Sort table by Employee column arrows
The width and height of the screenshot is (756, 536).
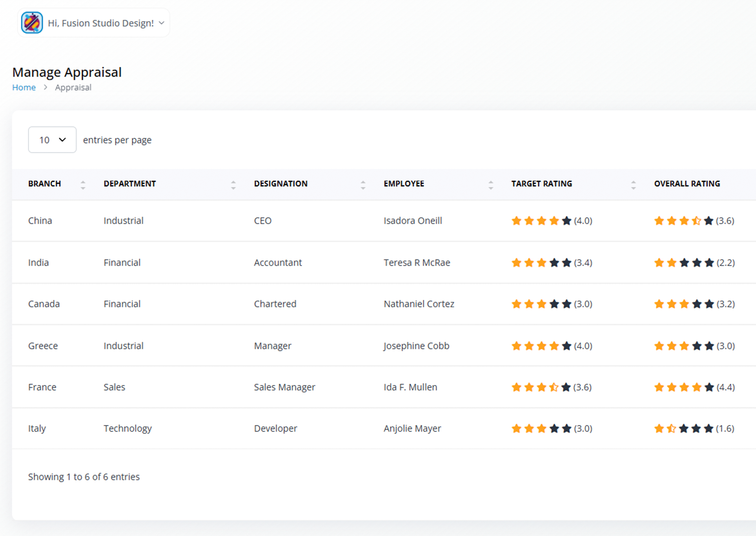point(491,185)
